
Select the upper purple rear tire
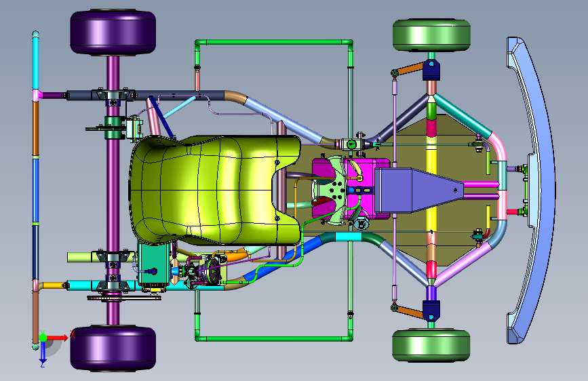coord(113,33)
